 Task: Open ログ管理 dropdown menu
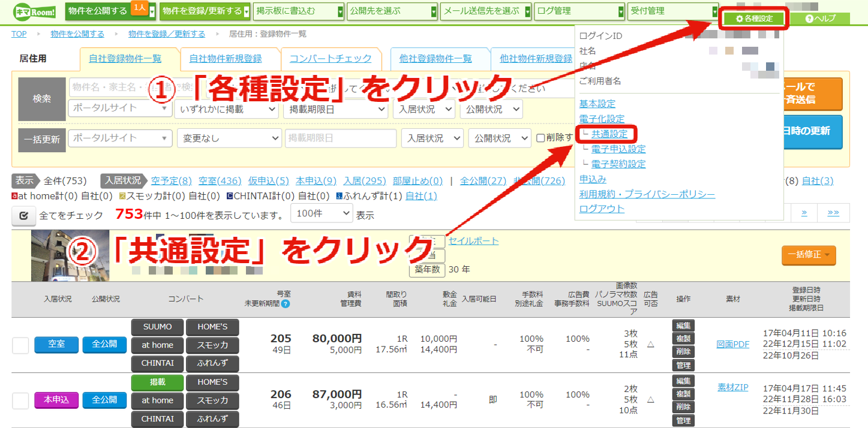pyautogui.click(x=580, y=11)
